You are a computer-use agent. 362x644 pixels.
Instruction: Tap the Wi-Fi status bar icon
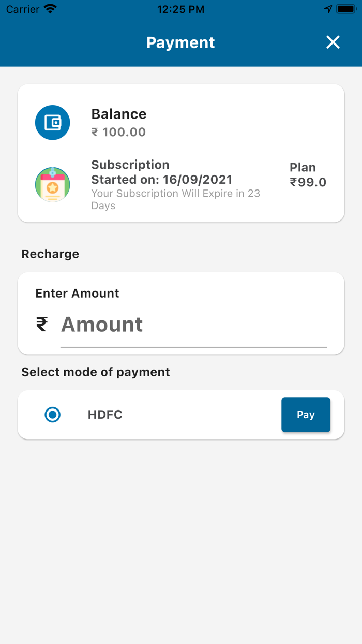tap(50, 9)
